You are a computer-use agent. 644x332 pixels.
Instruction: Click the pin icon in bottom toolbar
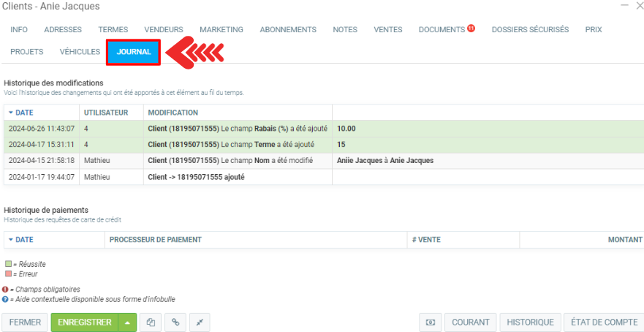pyautogui.click(x=200, y=322)
